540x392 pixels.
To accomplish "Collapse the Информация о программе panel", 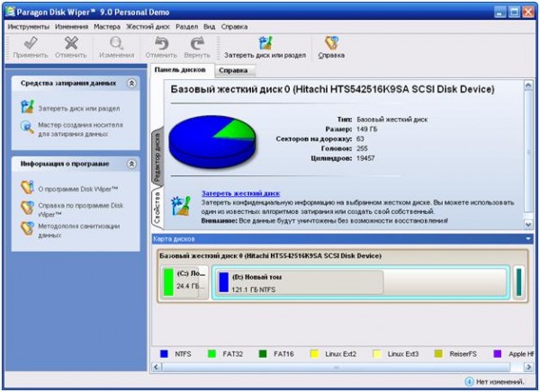I will 131,164.
